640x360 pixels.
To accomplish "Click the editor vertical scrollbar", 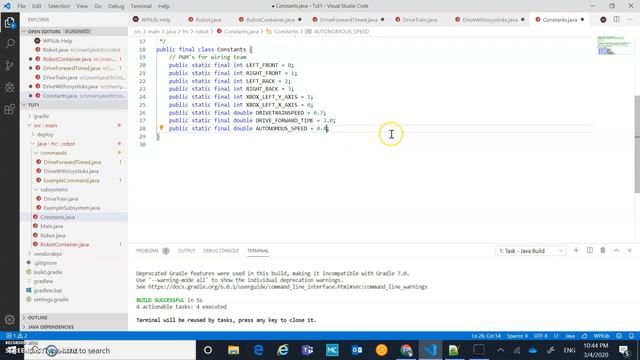I will (x=637, y=144).
